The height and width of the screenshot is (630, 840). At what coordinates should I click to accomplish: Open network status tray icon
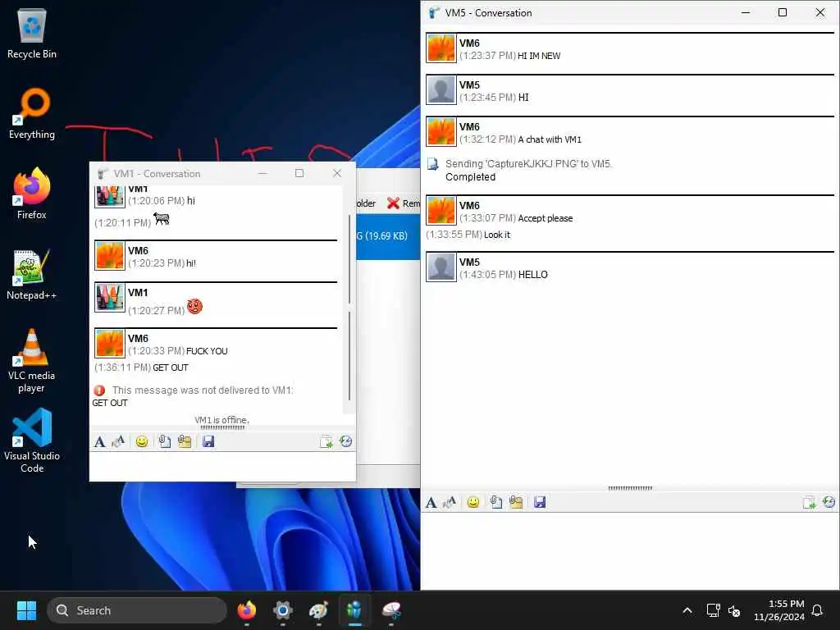713,610
